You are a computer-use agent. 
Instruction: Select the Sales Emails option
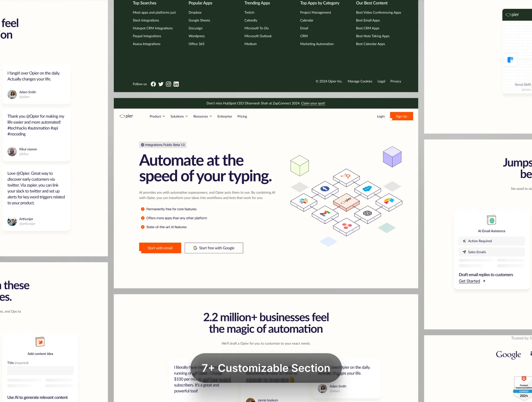[x=492, y=252]
